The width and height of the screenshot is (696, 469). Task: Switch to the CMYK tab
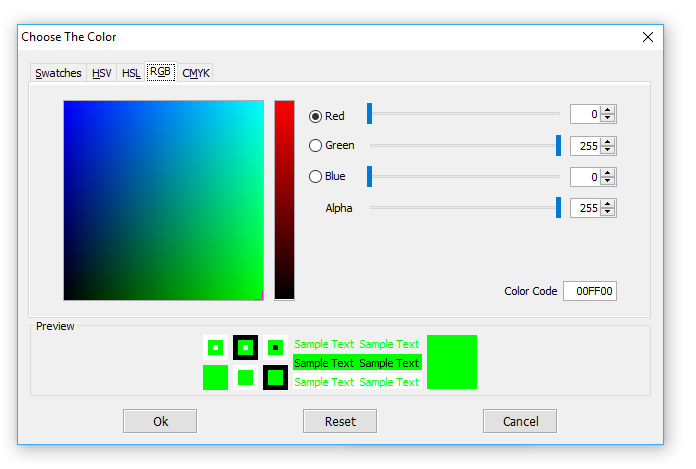196,73
